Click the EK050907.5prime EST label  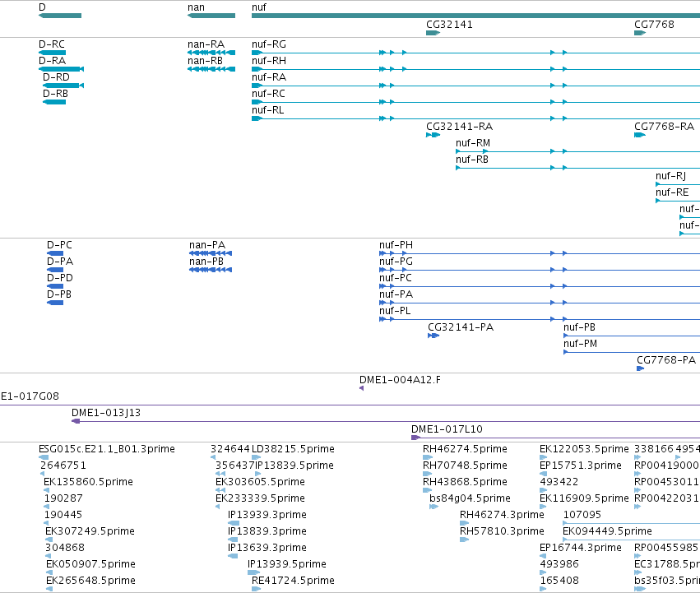point(90,564)
